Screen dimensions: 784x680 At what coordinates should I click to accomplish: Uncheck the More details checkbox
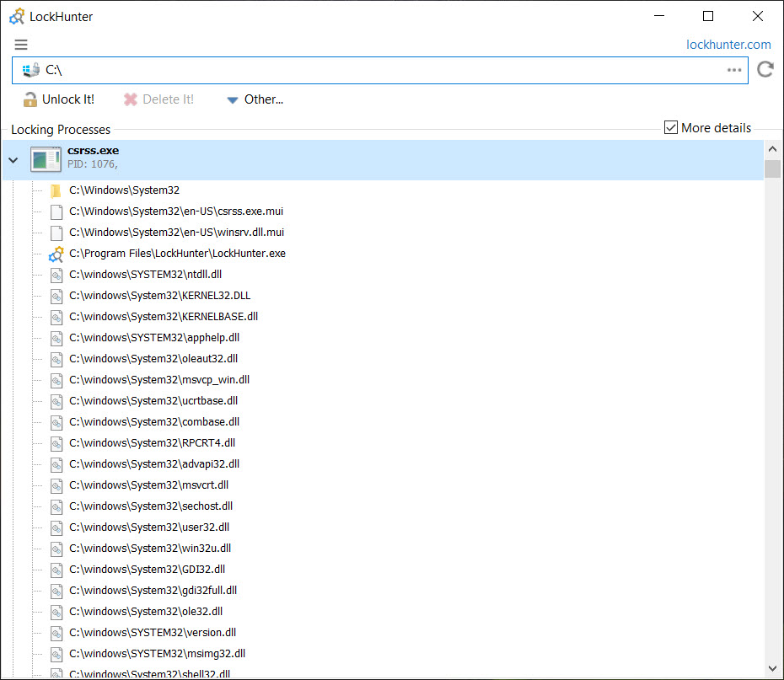pyautogui.click(x=670, y=127)
